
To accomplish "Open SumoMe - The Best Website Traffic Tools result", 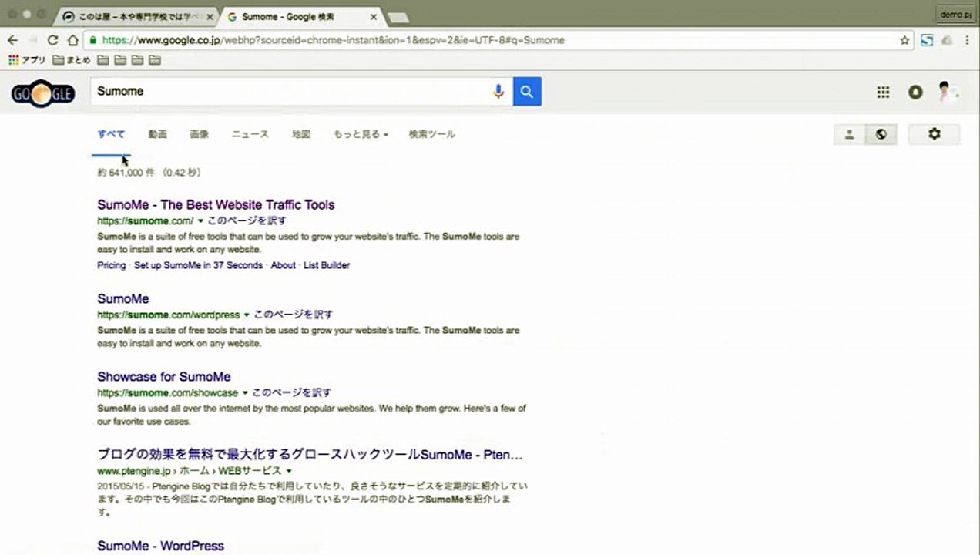I will pos(216,205).
